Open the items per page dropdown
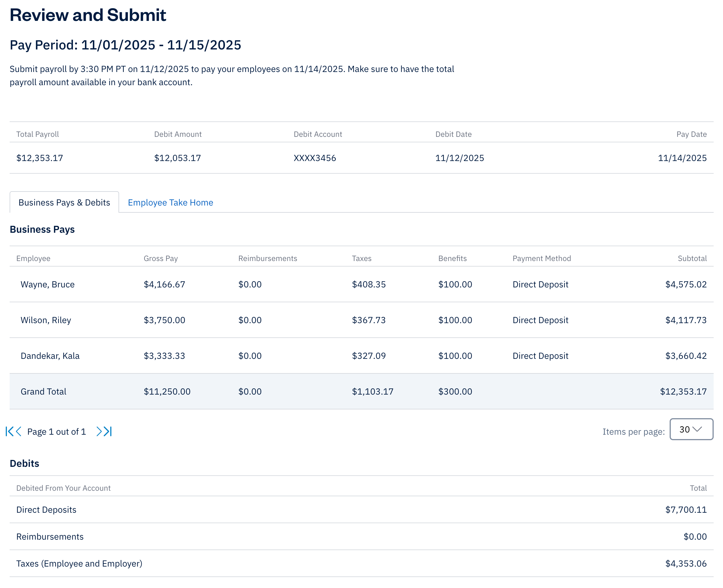 coord(691,429)
